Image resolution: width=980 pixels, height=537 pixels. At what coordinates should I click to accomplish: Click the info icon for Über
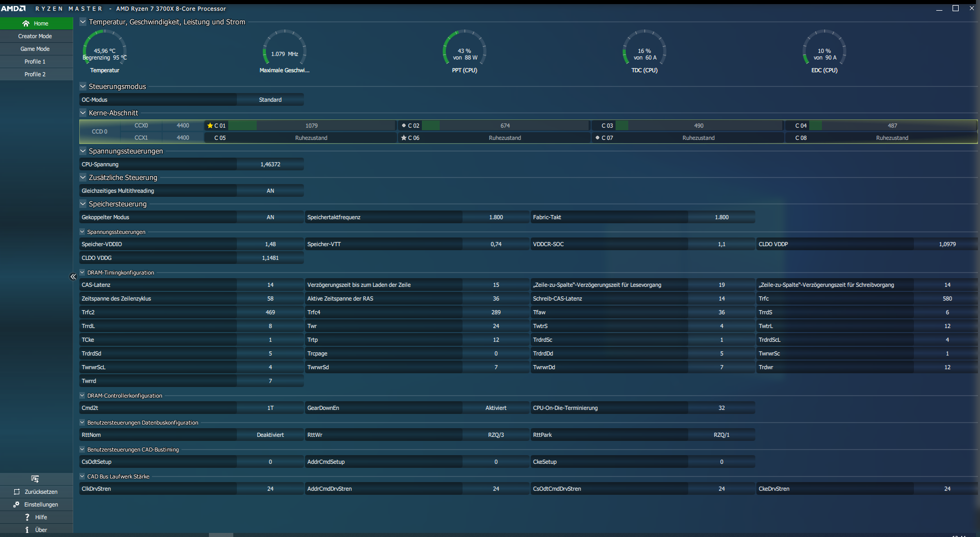point(27,530)
